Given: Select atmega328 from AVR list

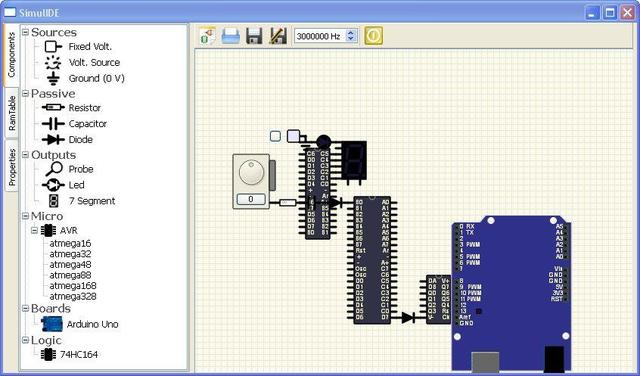Looking at the screenshot, I should 73,296.
